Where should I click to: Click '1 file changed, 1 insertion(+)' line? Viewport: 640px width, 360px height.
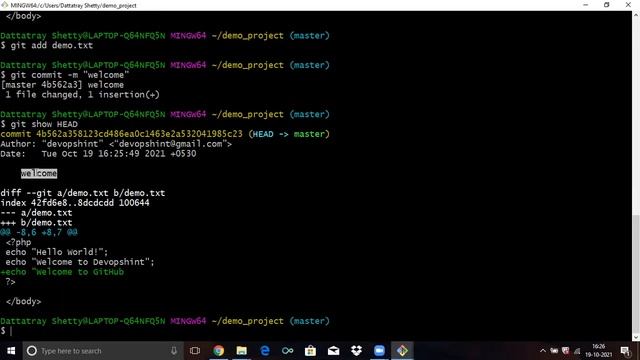(82, 95)
